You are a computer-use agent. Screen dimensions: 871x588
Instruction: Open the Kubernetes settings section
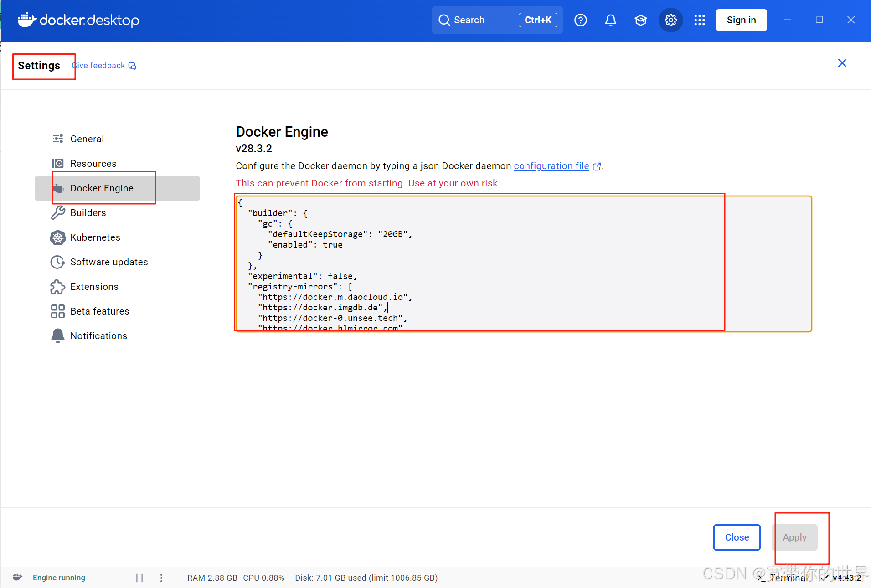coord(117,237)
